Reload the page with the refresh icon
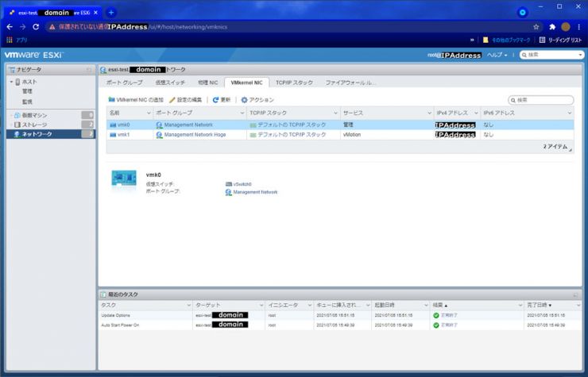This screenshot has height=377, width=588. (x=36, y=27)
